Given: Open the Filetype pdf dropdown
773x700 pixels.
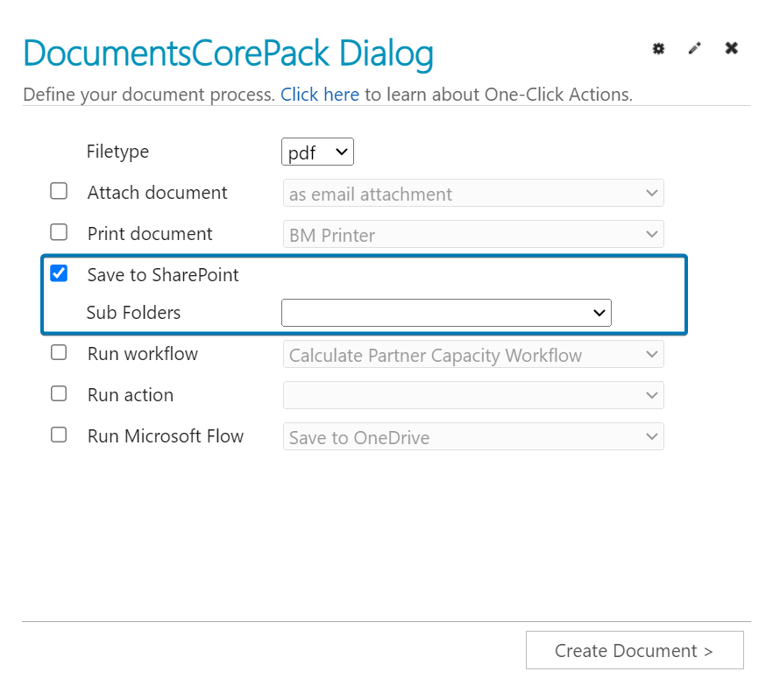Looking at the screenshot, I should pos(317,152).
